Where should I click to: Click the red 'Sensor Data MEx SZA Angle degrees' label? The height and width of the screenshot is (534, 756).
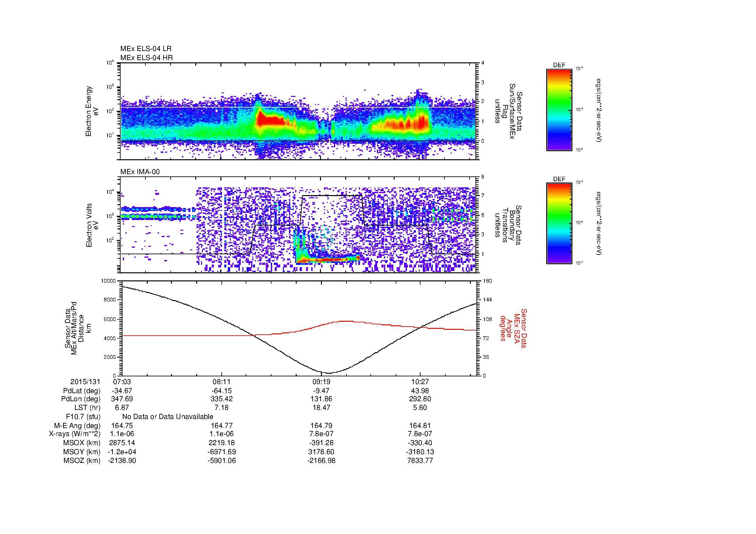tap(513, 328)
